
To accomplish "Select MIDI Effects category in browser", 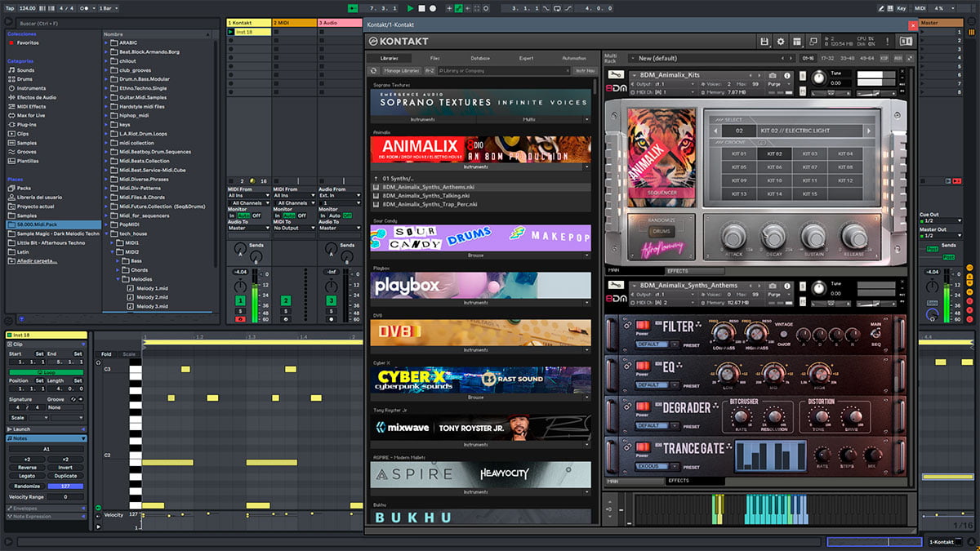I will pos(31,106).
